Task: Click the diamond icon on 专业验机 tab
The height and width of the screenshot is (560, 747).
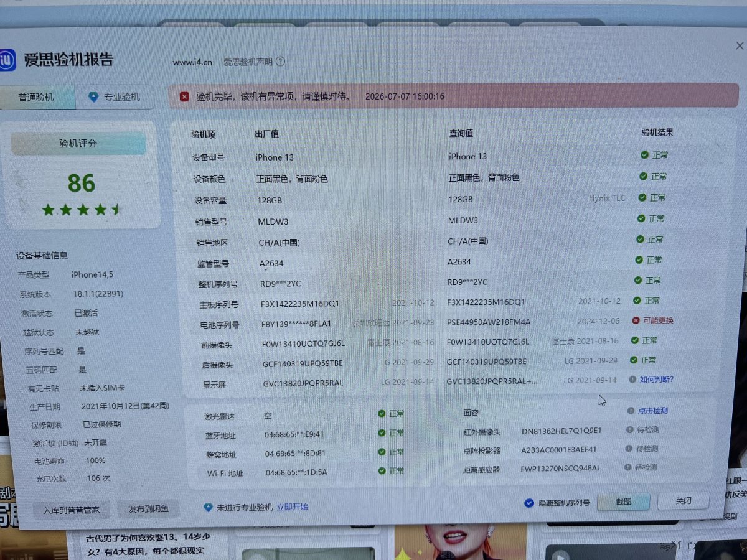Action: click(x=93, y=97)
